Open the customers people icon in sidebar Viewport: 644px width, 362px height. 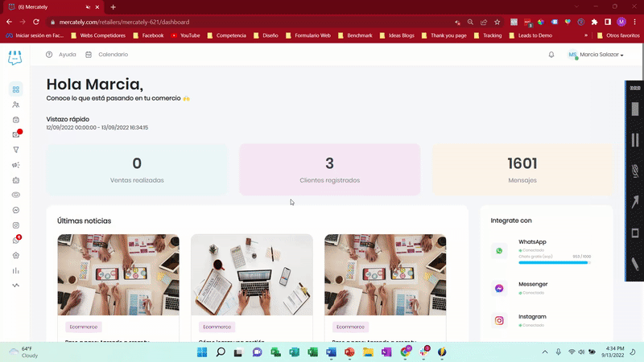tap(15, 105)
